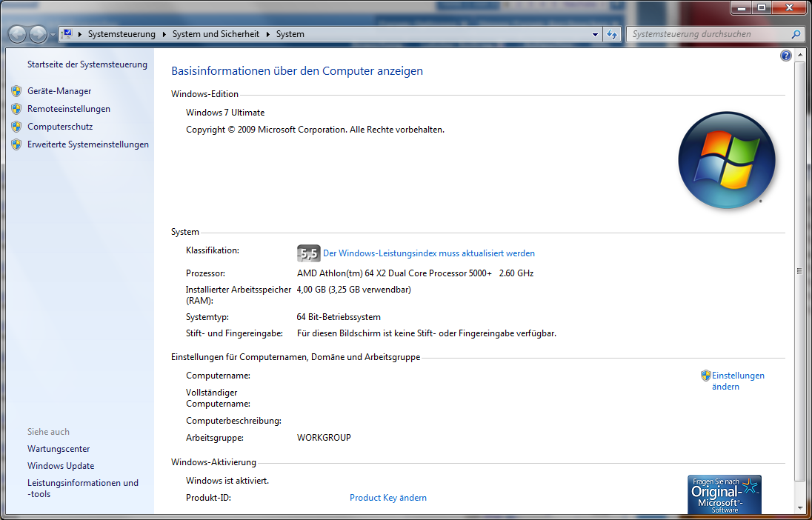Open Wartungscenter link in Siehe auch
The image size is (812, 520).
coord(59,449)
